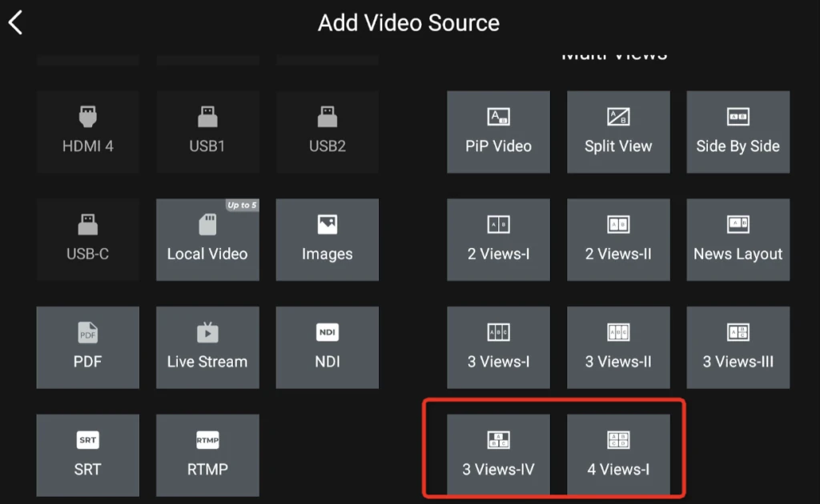Select the 2 Views-I layout
Image resolution: width=820 pixels, height=504 pixels.
coord(498,240)
